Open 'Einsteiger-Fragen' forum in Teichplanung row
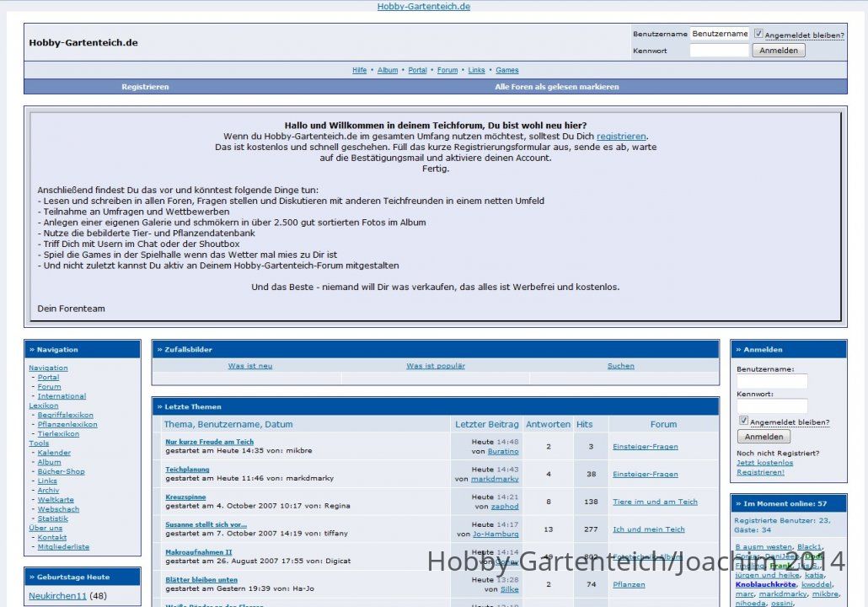868x607 pixels. tap(645, 474)
